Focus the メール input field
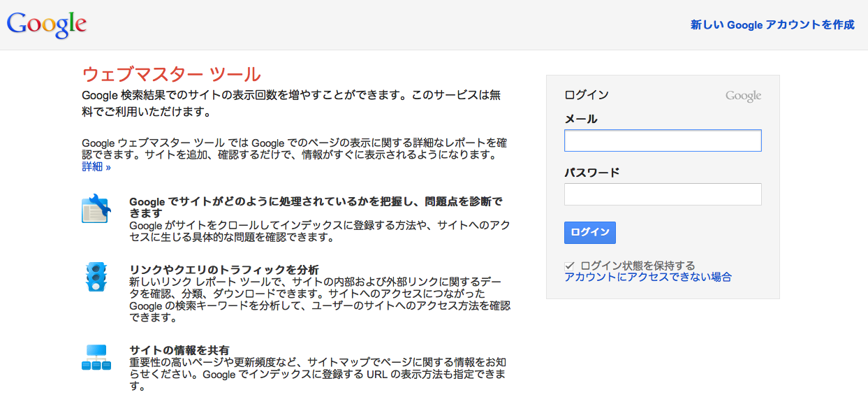 (663, 140)
